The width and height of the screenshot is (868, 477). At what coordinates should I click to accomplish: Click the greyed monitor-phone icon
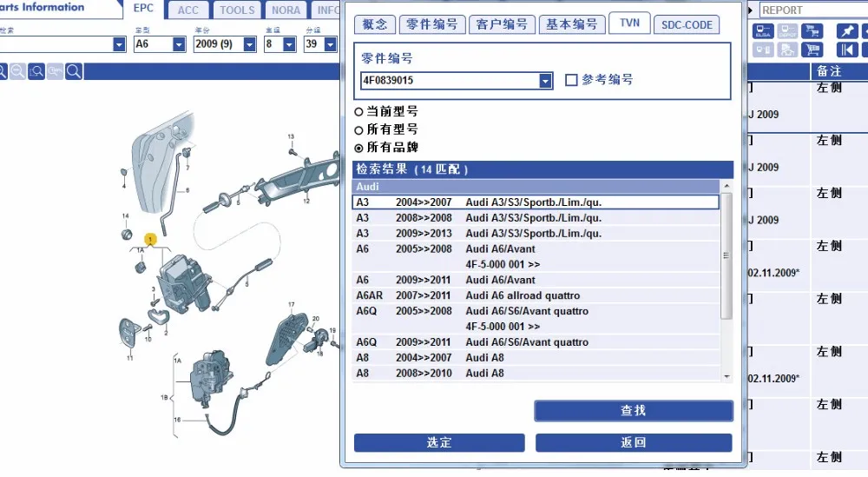tap(763, 50)
